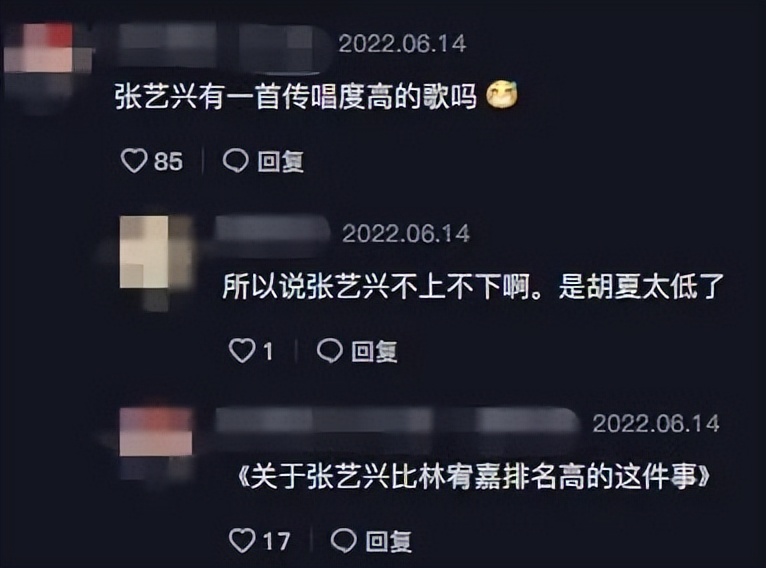Like the comment with 17 likes
The height and width of the screenshot is (568, 766).
tap(242, 540)
